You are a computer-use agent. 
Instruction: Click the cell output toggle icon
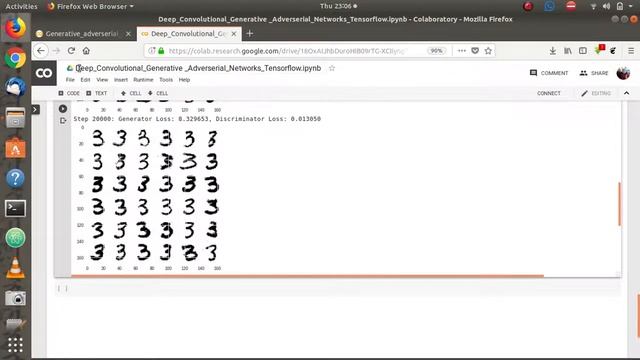pos(62,120)
